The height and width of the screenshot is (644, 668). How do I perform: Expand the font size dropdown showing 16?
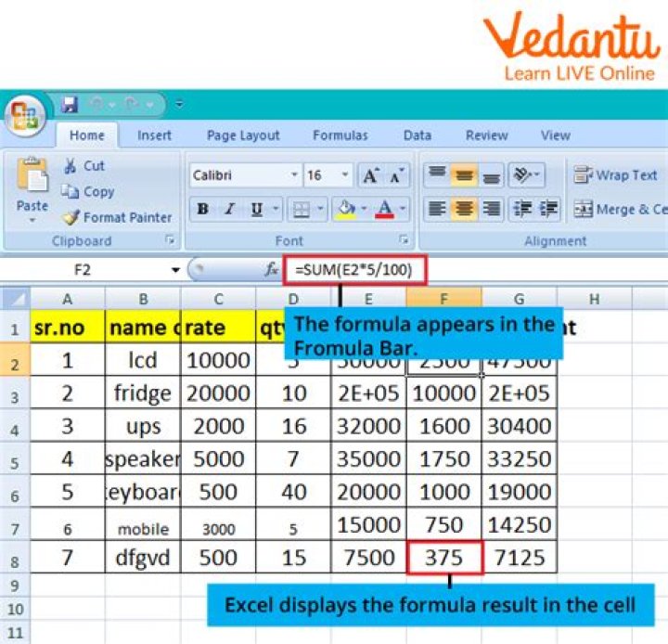[346, 175]
